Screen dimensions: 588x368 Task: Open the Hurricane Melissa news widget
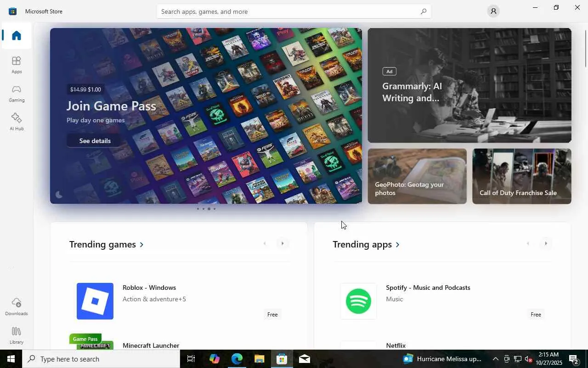click(442, 359)
